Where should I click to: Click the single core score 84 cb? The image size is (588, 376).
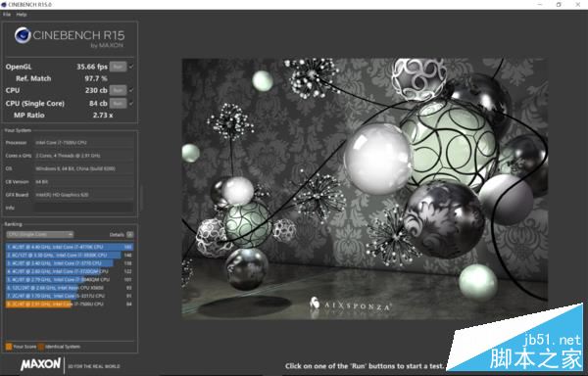(x=98, y=104)
